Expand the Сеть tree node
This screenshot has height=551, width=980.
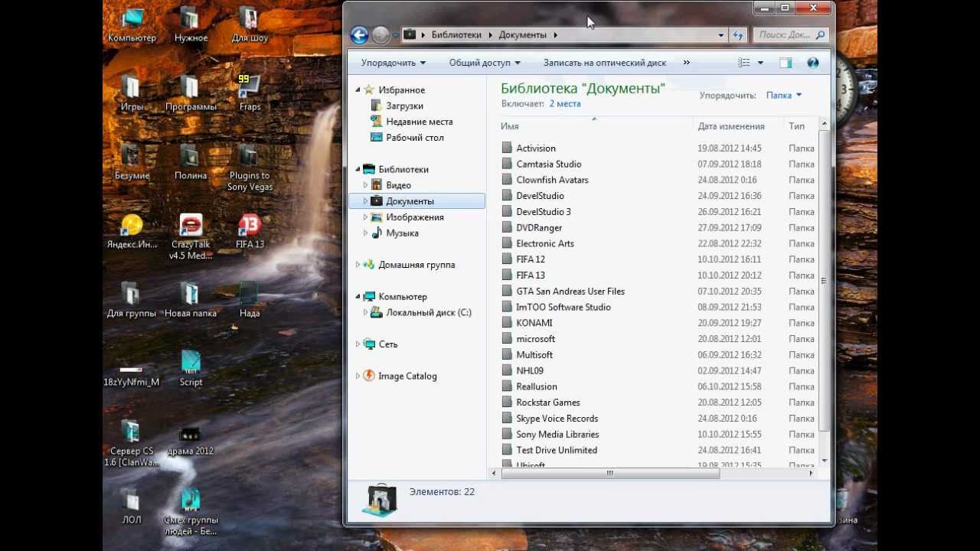[x=358, y=344]
